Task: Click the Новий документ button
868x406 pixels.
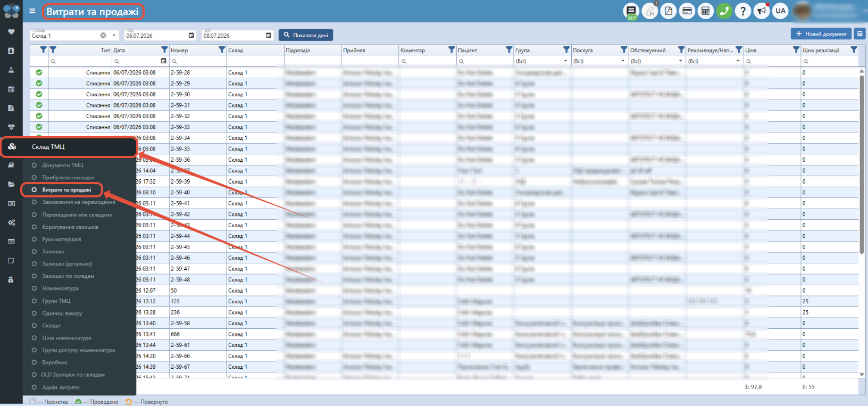Action: point(821,34)
